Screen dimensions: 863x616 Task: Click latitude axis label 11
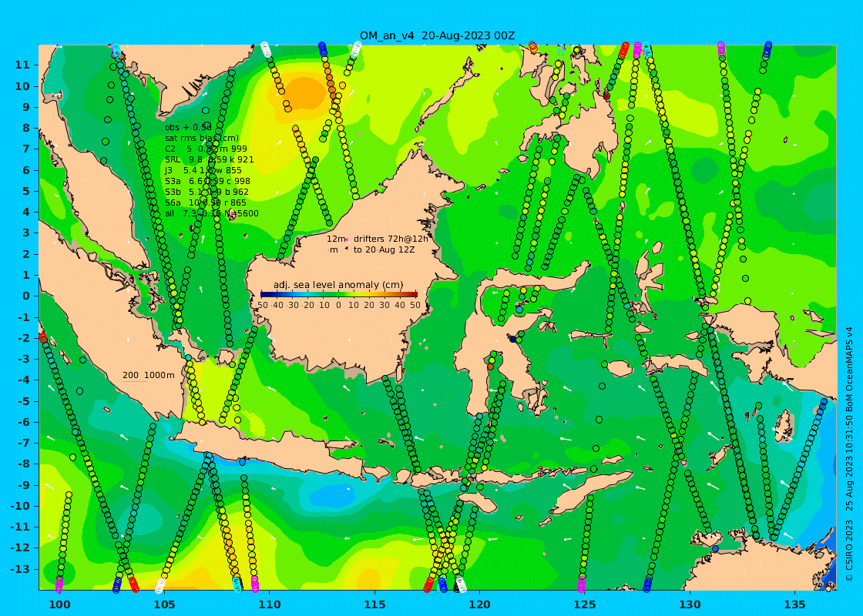coord(22,65)
